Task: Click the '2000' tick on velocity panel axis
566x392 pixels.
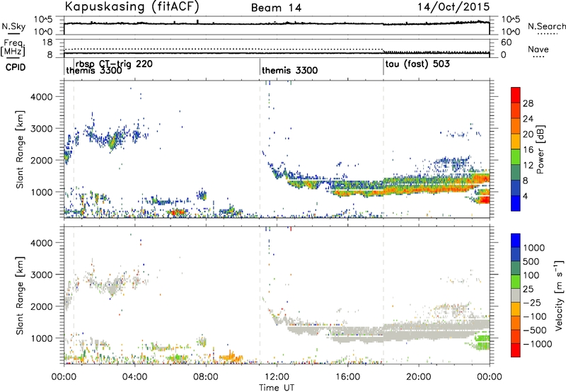Action: click(x=42, y=306)
